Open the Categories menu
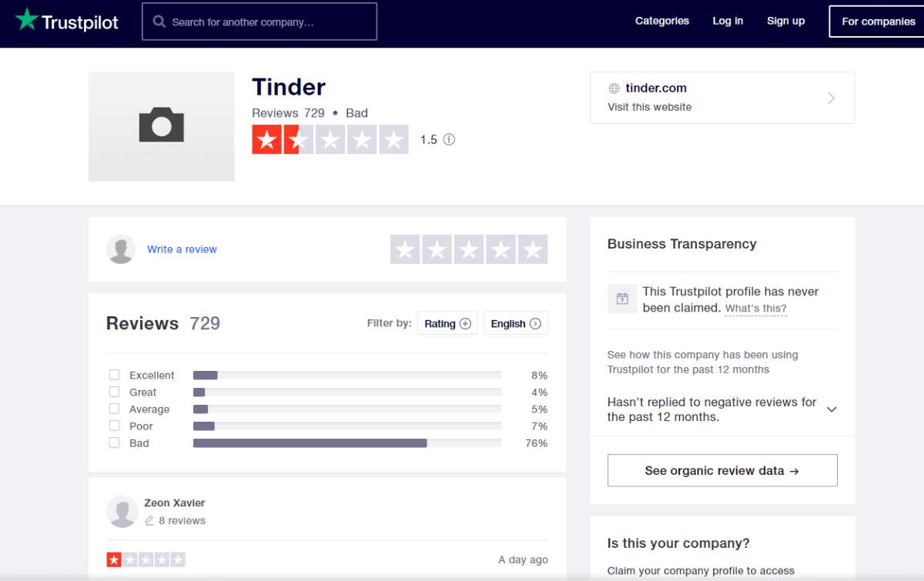The image size is (924, 581). [662, 21]
